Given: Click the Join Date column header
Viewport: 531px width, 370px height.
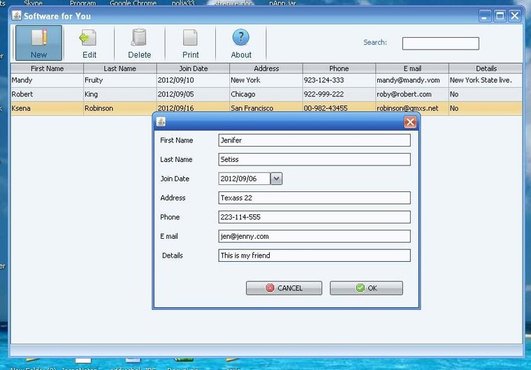Looking at the screenshot, I should (x=193, y=68).
